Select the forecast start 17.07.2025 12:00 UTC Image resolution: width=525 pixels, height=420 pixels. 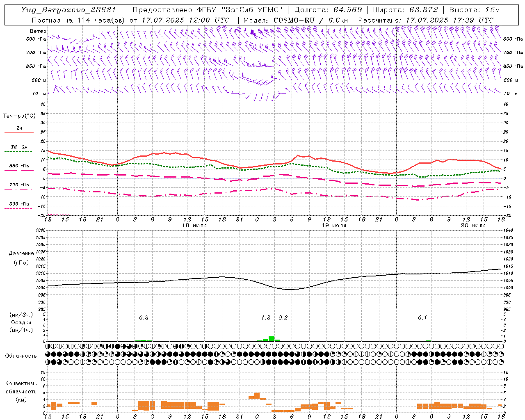[x=185, y=20]
